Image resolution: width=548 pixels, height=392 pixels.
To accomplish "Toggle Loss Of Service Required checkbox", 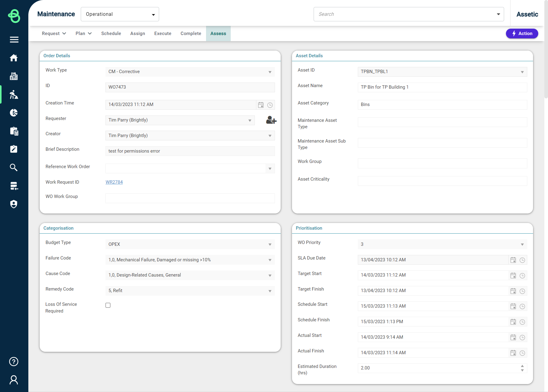I will point(108,305).
